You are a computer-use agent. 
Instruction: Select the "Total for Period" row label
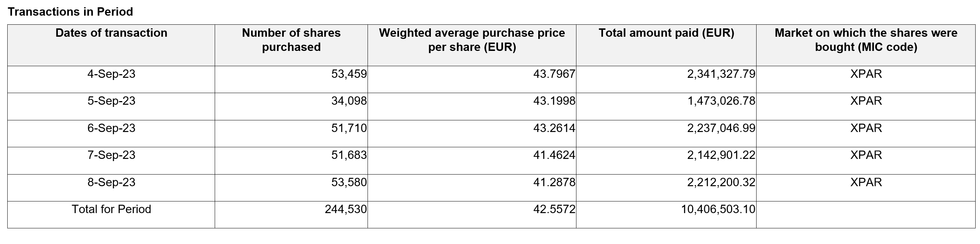(111, 209)
